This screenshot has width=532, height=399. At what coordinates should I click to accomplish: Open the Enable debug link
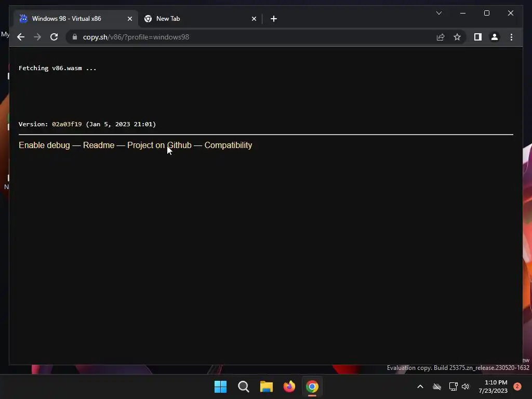pos(44,145)
